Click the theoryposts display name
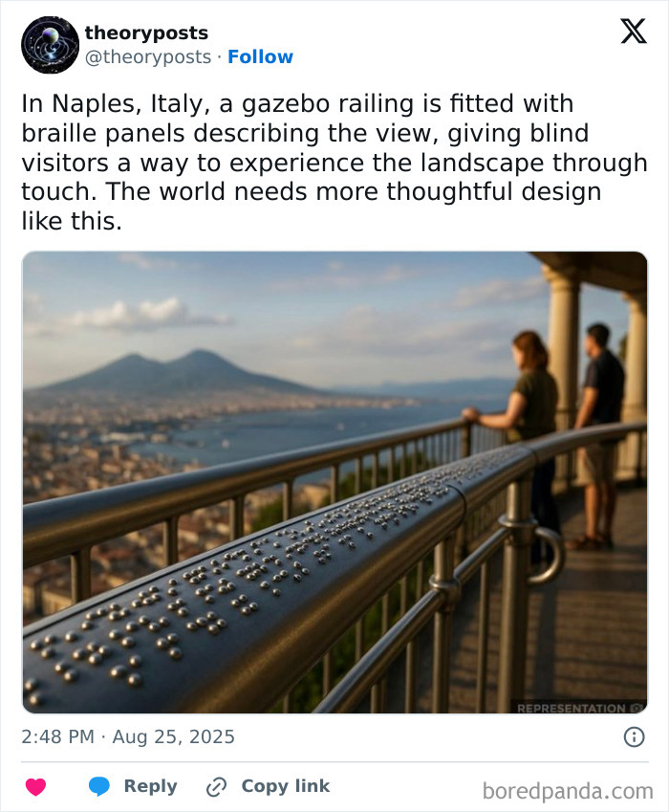The width and height of the screenshot is (669, 812). 146,33
